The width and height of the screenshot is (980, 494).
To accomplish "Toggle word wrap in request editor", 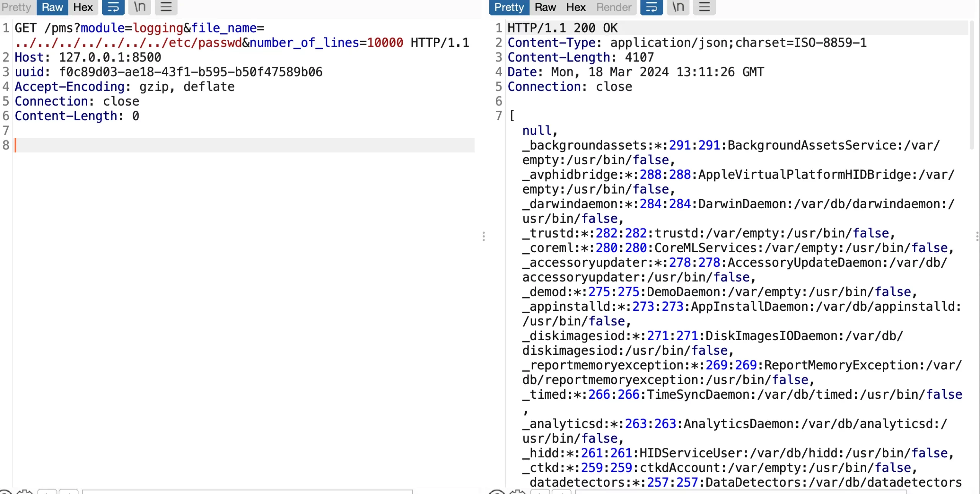I will tap(113, 7).
